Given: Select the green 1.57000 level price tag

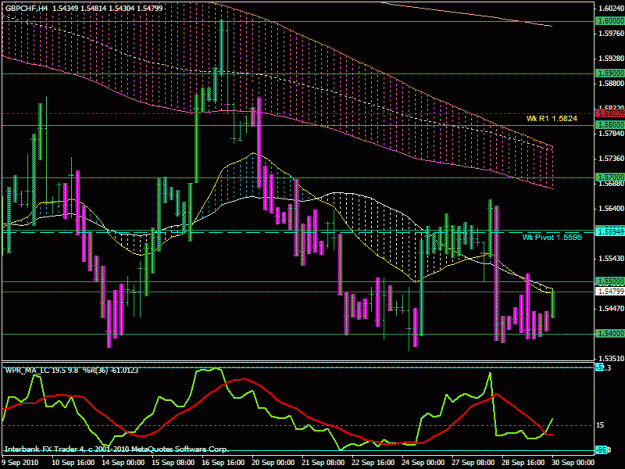Looking at the screenshot, I should point(610,177).
